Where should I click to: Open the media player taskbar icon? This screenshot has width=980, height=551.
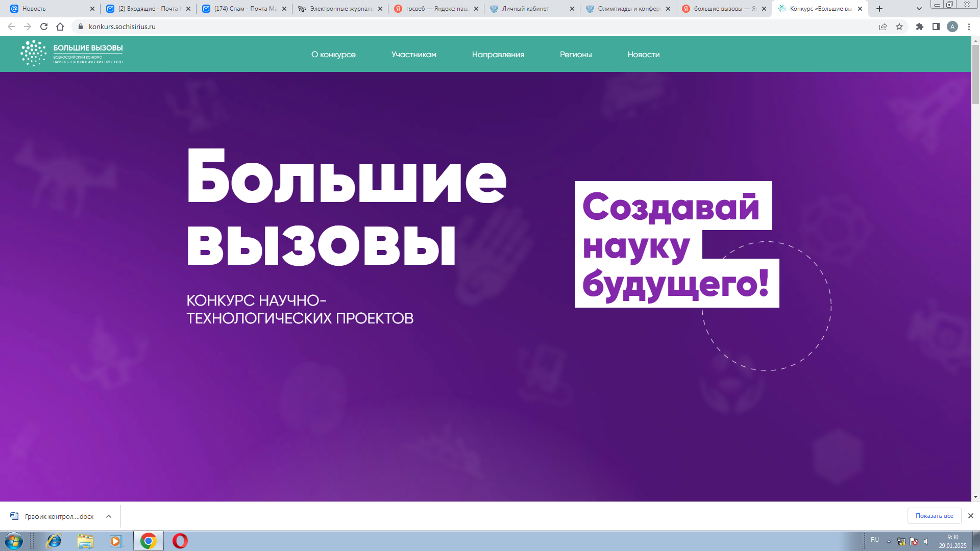pyautogui.click(x=116, y=541)
